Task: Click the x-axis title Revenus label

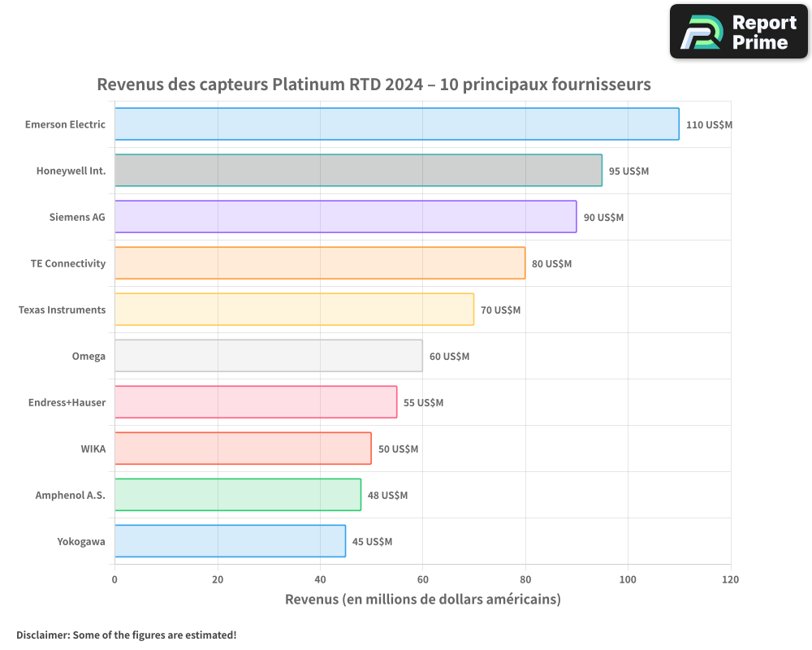Action: [x=422, y=600]
